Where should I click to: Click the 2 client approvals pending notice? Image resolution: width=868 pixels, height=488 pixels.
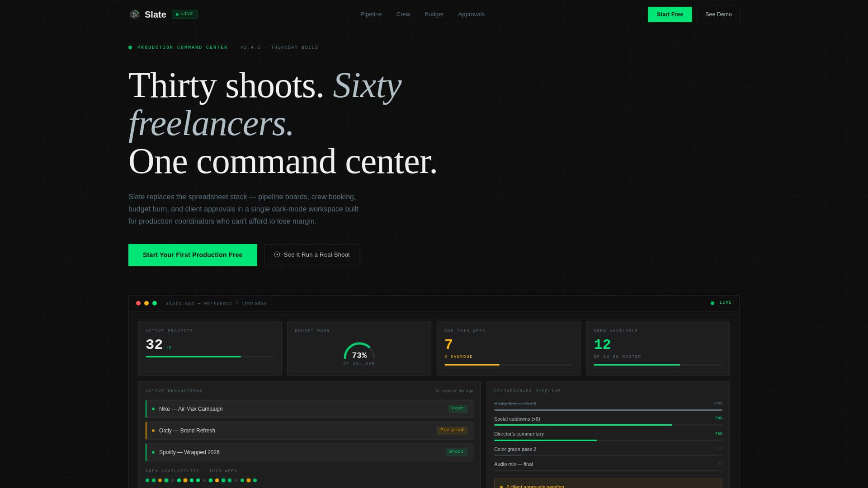tap(608, 484)
